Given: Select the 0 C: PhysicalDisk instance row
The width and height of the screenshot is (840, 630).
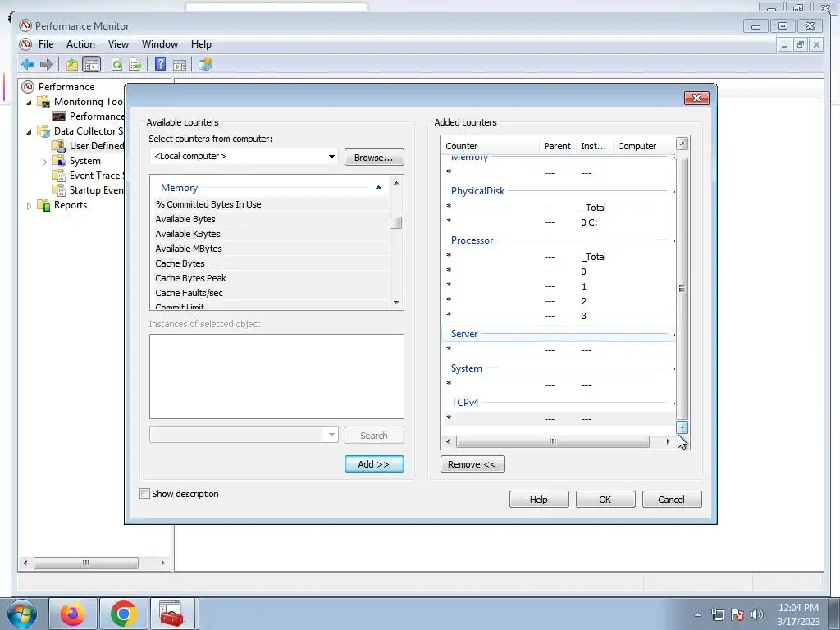Looking at the screenshot, I should point(558,222).
